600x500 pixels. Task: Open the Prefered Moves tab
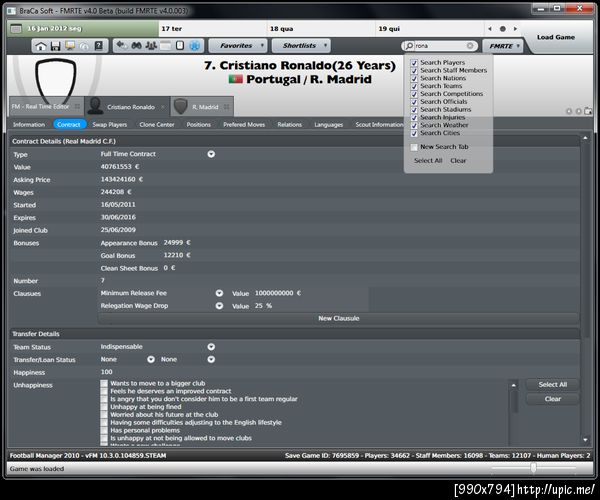pyautogui.click(x=244, y=125)
